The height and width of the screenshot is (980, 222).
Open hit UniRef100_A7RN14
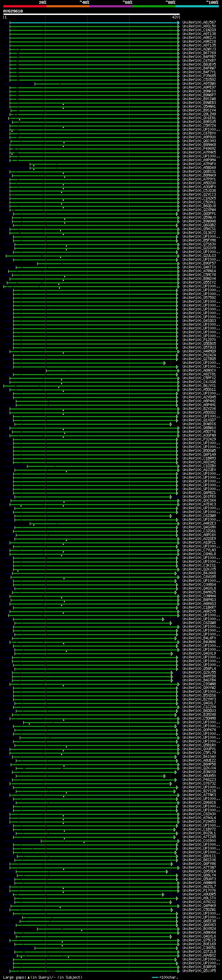point(199,271)
